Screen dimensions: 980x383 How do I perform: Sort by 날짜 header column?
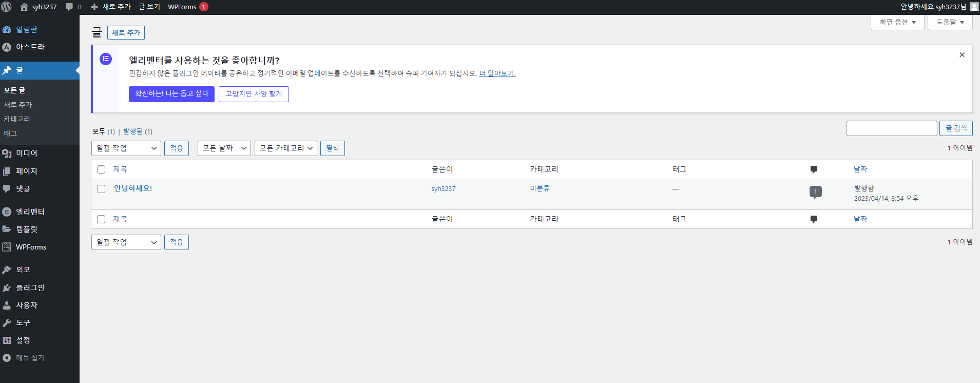[x=860, y=169]
